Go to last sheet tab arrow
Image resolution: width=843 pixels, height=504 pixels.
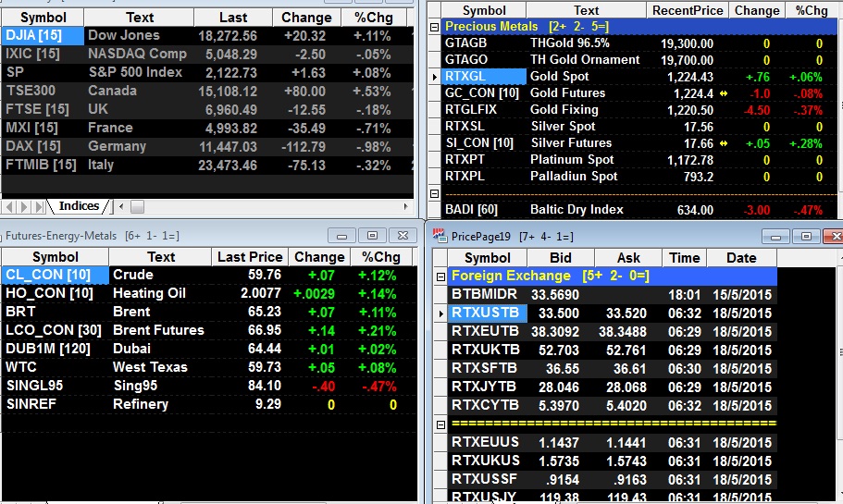point(39,207)
